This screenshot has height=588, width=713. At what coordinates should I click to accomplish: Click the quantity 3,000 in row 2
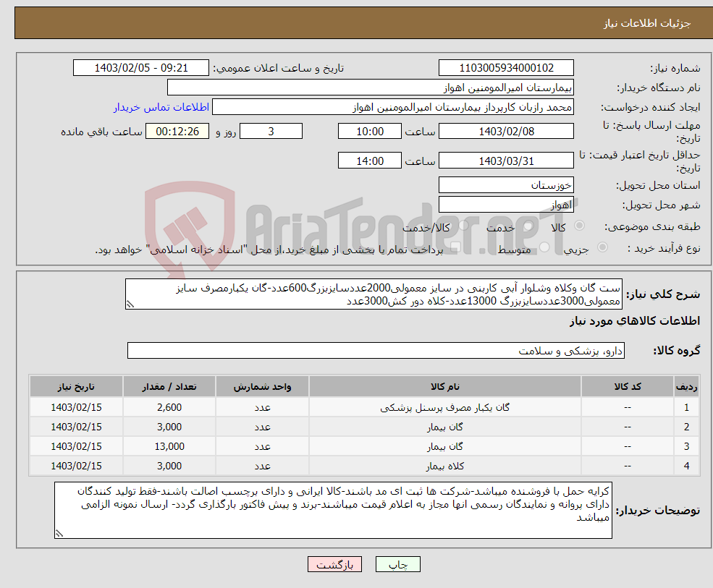click(169, 427)
